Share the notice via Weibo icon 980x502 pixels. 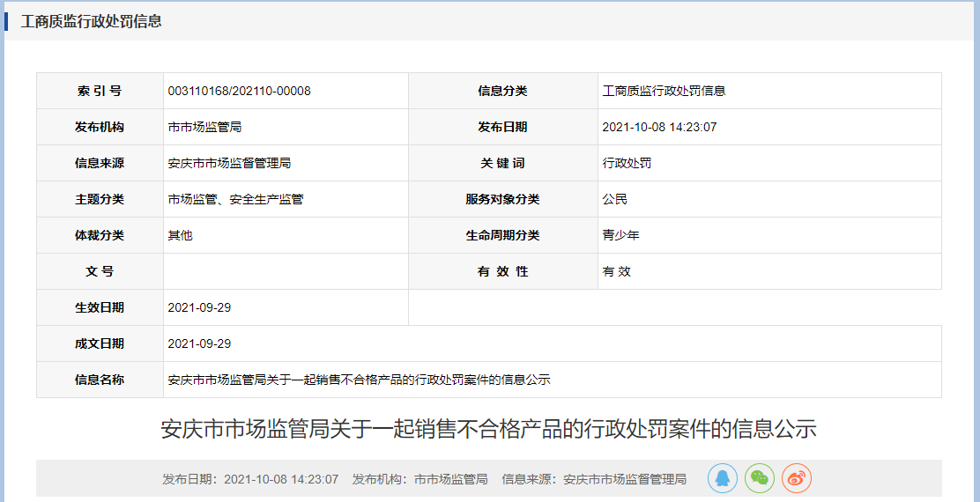797,479
